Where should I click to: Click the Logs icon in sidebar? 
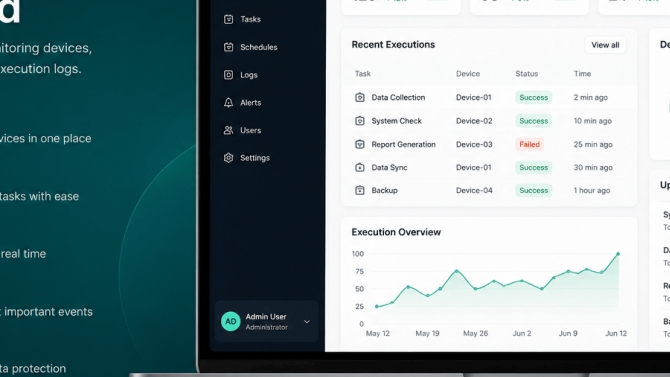pos(229,75)
